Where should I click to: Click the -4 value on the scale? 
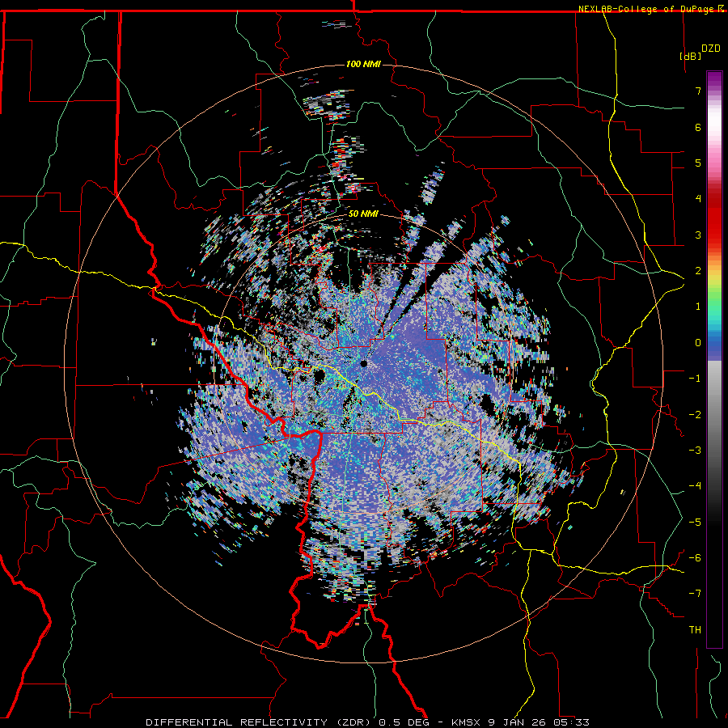[695, 486]
